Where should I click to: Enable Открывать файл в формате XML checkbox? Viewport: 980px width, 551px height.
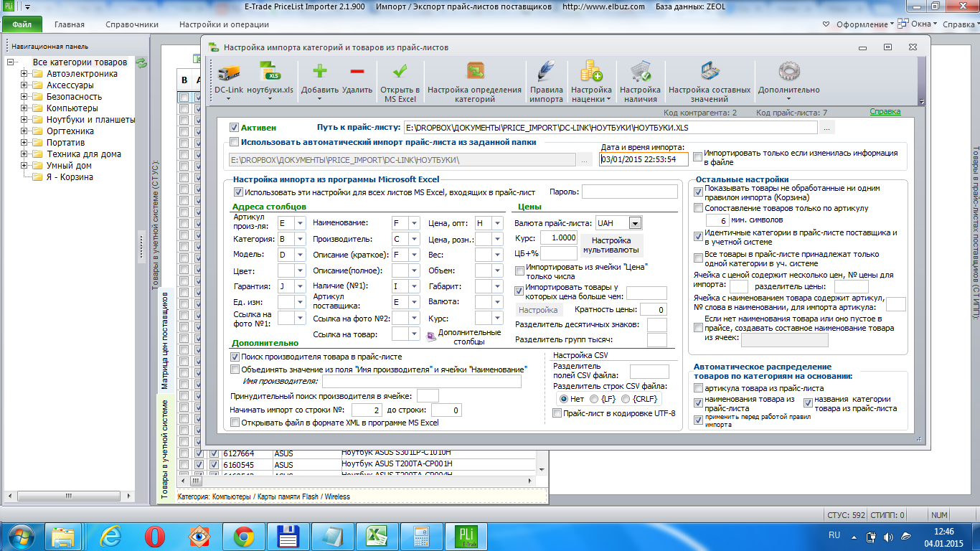(x=235, y=423)
